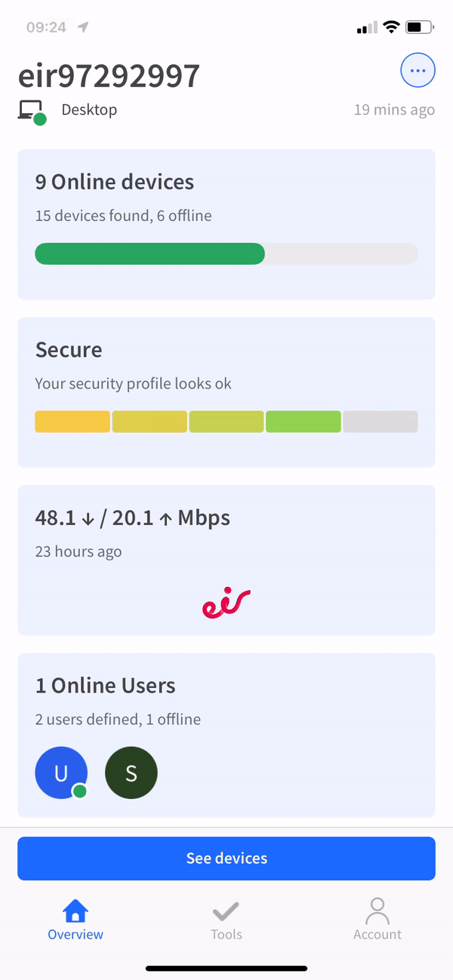Open the Secure security profile card
Screen dimensions: 453x980
pos(226,392)
